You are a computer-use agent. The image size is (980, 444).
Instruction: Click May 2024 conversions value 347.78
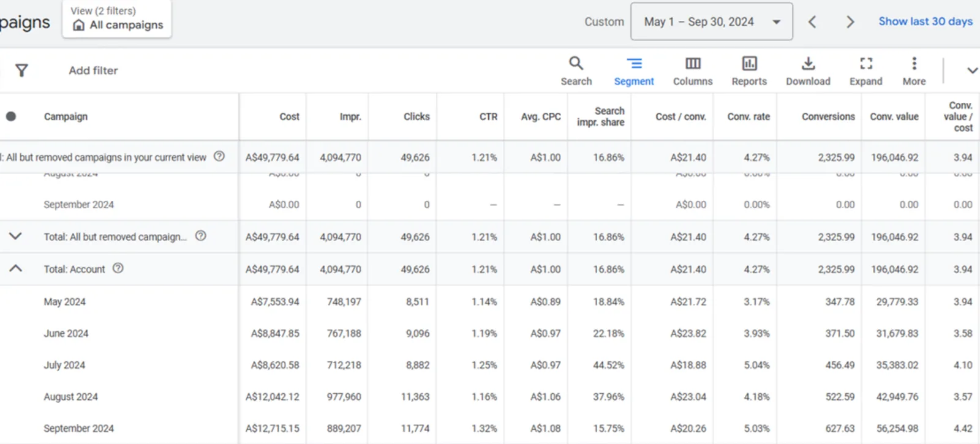pos(840,301)
